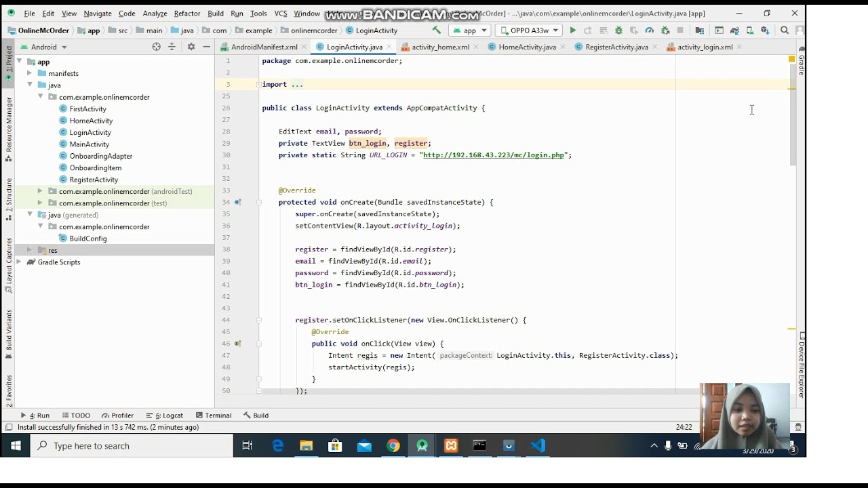This screenshot has width=868, height=488.
Task: Switch to the AndroidManifest.xml tab
Action: (x=263, y=47)
